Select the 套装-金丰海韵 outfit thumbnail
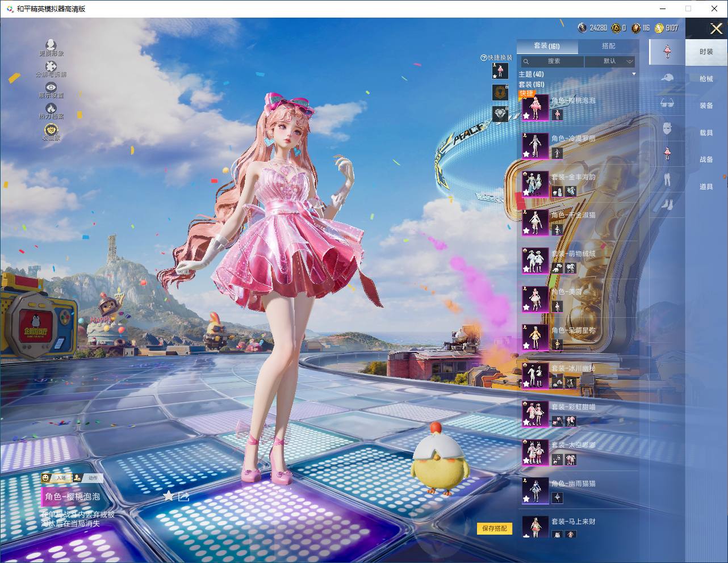 click(x=535, y=184)
